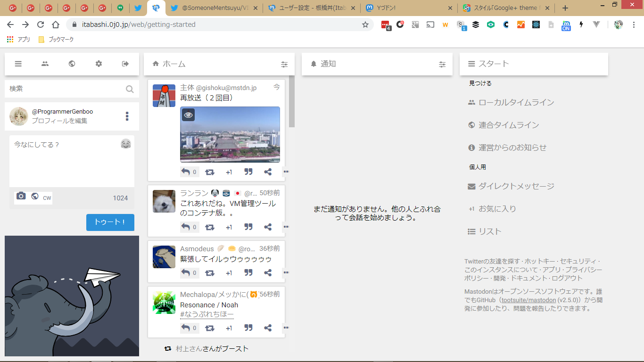
Task: Click the logout icon in navigation bar
Action: (125, 64)
